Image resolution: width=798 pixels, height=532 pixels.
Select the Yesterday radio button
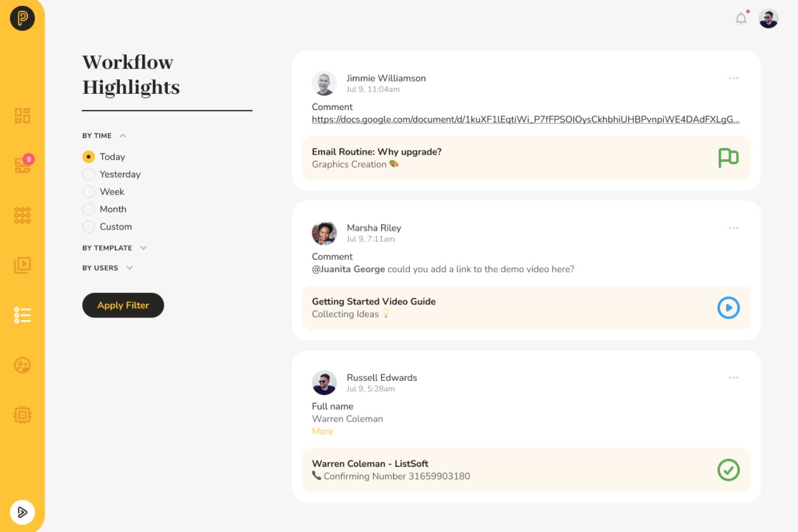point(88,174)
